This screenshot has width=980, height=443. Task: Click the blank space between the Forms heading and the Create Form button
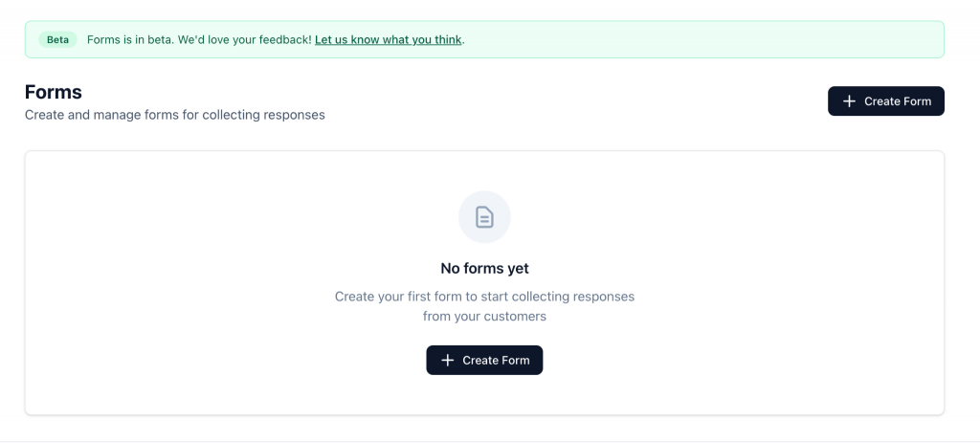pyautogui.click(x=575, y=101)
